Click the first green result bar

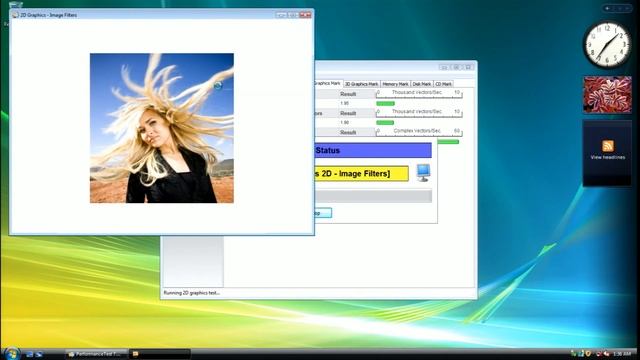pyautogui.click(x=385, y=104)
